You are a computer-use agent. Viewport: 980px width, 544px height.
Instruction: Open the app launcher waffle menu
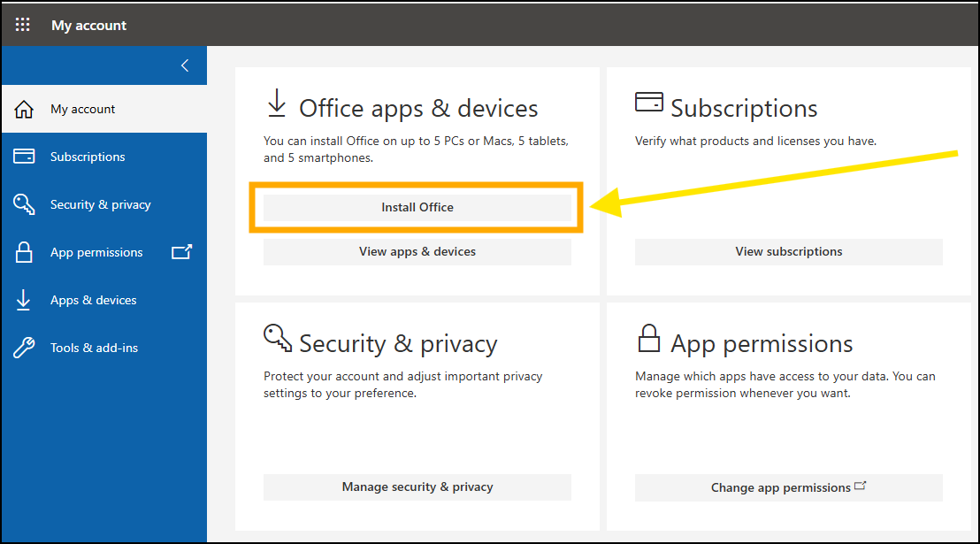[x=22, y=24]
